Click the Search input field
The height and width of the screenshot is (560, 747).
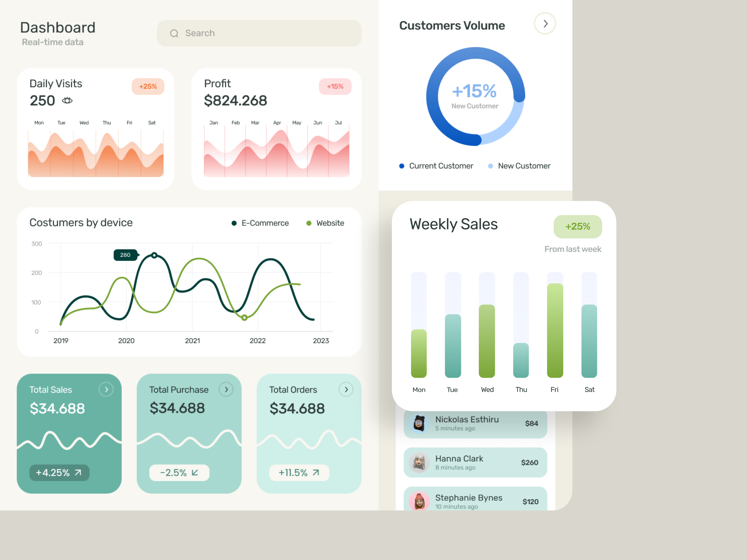(259, 33)
